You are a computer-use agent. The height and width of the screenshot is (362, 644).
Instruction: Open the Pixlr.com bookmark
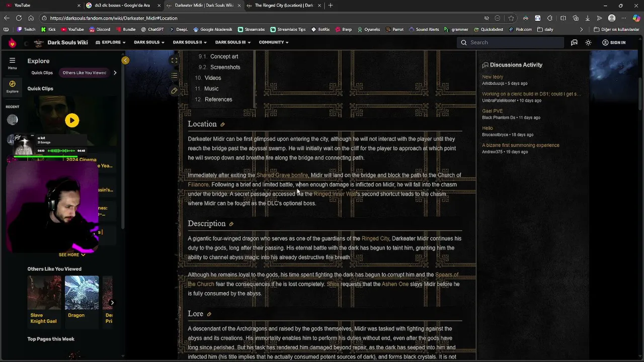(x=520, y=30)
